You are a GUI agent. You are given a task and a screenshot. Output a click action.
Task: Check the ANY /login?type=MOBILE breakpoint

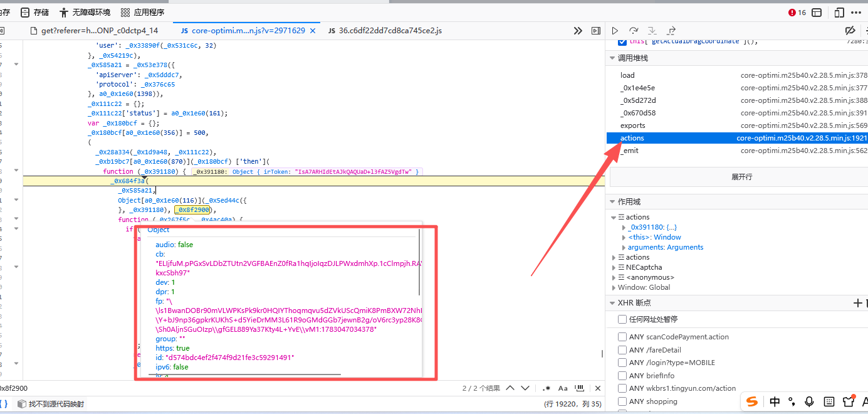point(622,363)
